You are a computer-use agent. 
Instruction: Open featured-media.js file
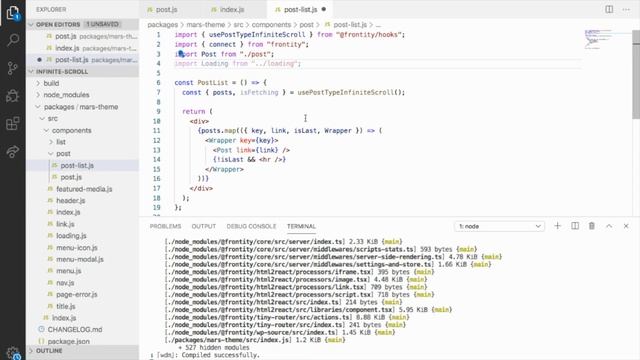(83, 189)
